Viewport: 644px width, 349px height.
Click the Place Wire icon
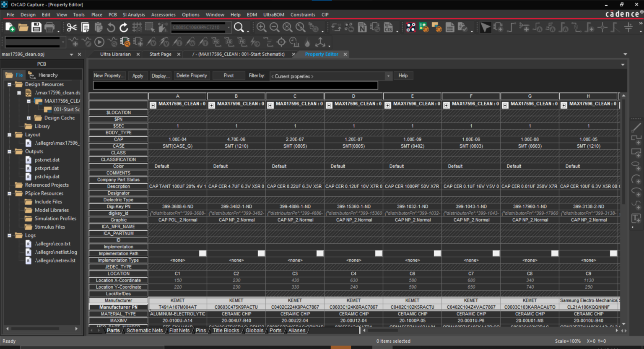coord(511,28)
